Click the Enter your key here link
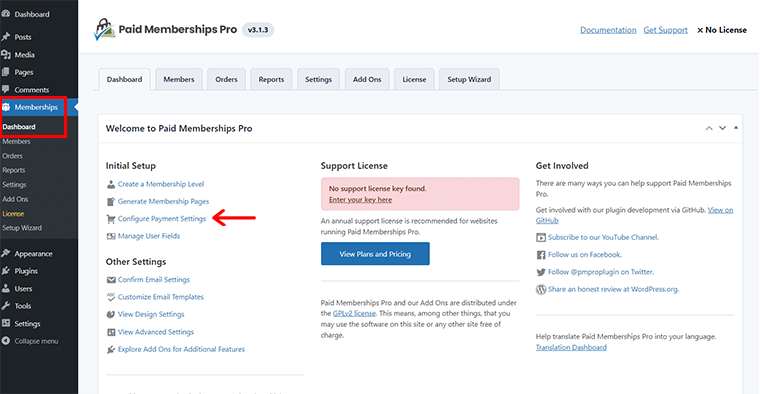 click(361, 200)
